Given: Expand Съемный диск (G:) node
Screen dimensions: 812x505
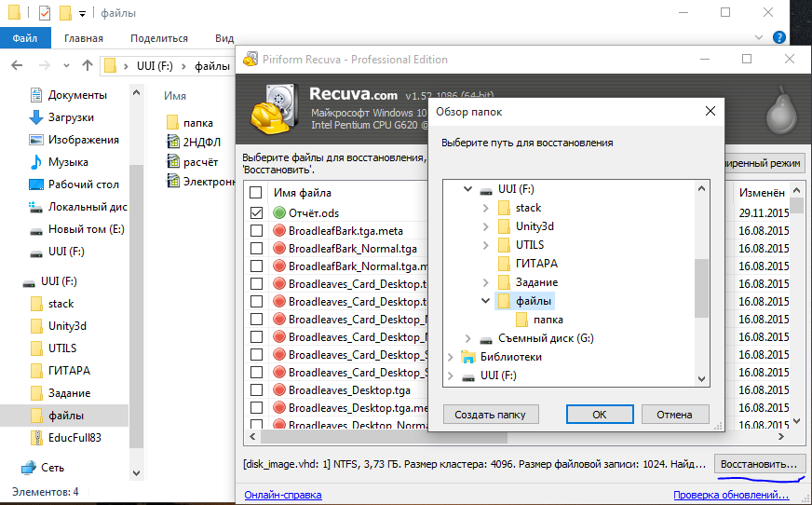Looking at the screenshot, I should click(467, 338).
